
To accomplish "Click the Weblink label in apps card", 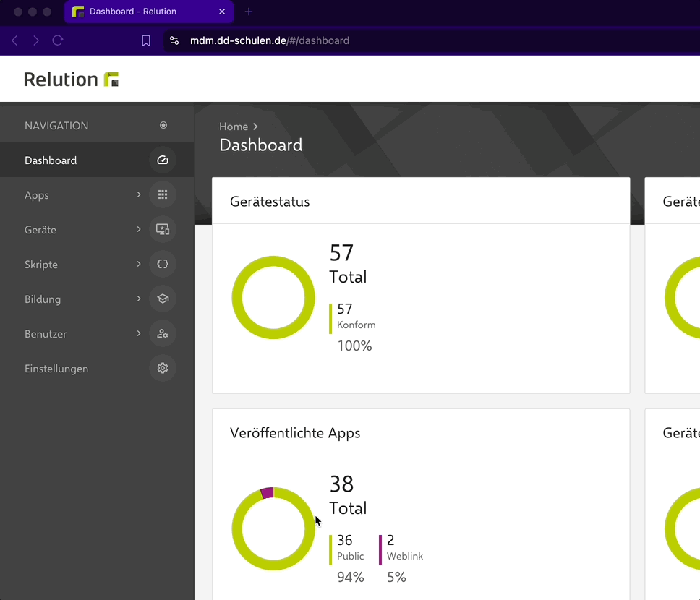I will pos(405,556).
